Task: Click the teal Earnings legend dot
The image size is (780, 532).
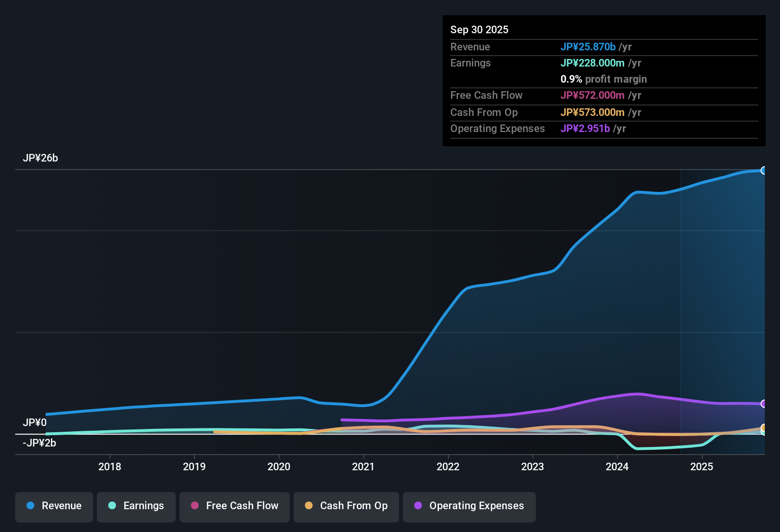Action: (x=112, y=506)
